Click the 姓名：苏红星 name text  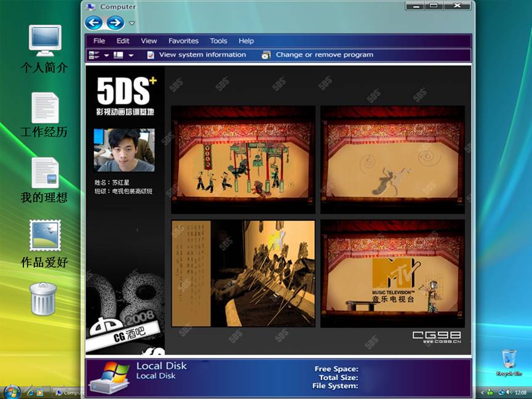click(111, 182)
